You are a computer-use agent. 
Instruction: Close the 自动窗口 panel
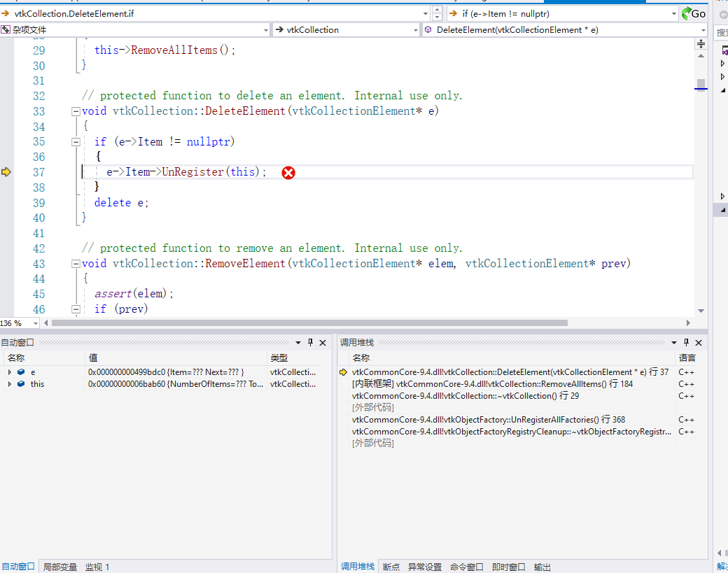(x=323, y=343)
